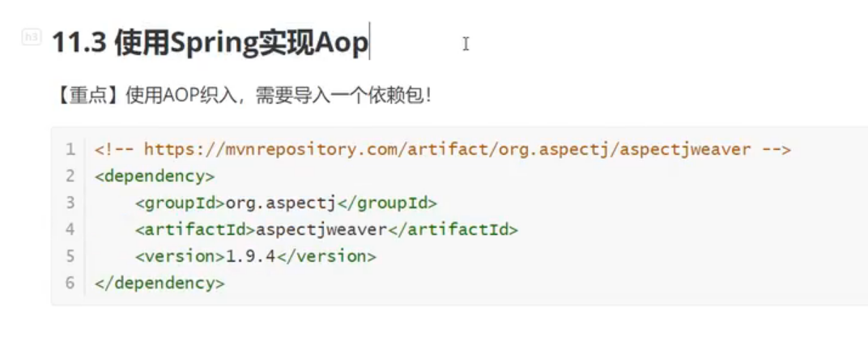Click line number 6 in code gutter
The height and width of the screenshot is (355, 868).
point(70,282)
